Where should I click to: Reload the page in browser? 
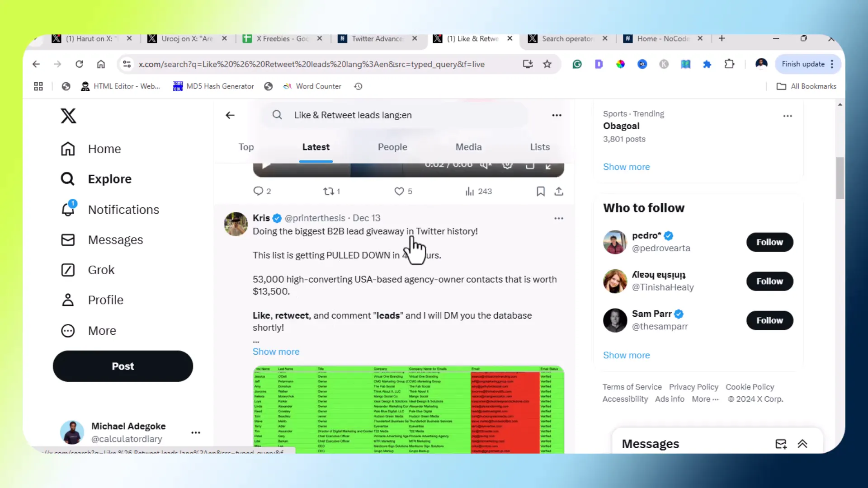coord(79,64)
